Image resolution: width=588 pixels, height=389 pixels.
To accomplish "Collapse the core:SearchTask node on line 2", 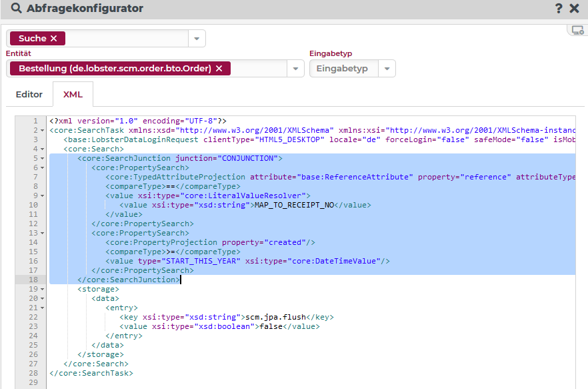I will pos(43,131).
